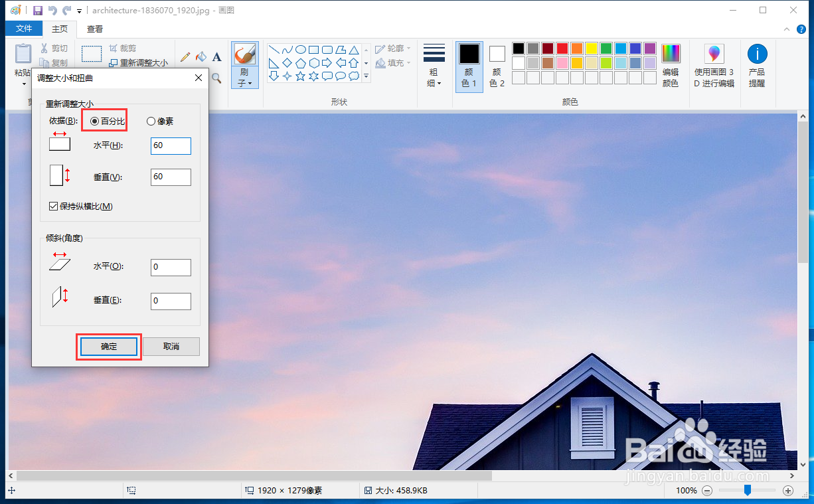The width and height of the screenshot is (814, 504).
Task: Open the 粗细 line size dropdown
Action: point(434,66)
